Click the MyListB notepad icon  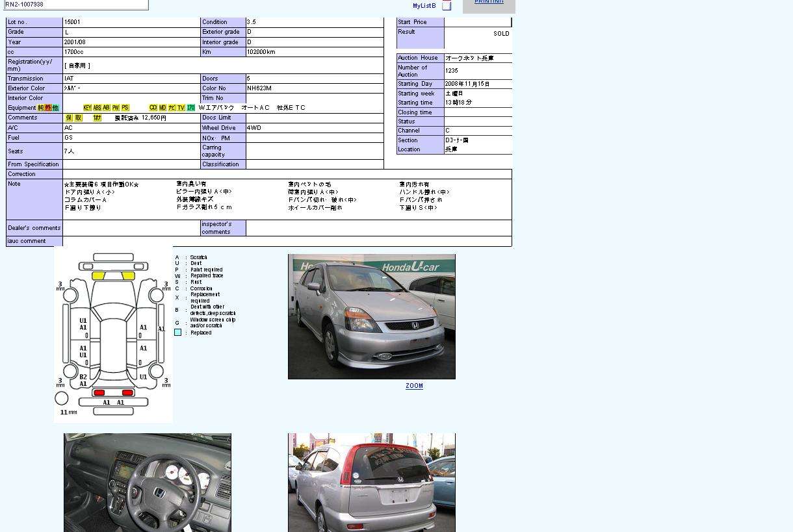click(447, 5)
